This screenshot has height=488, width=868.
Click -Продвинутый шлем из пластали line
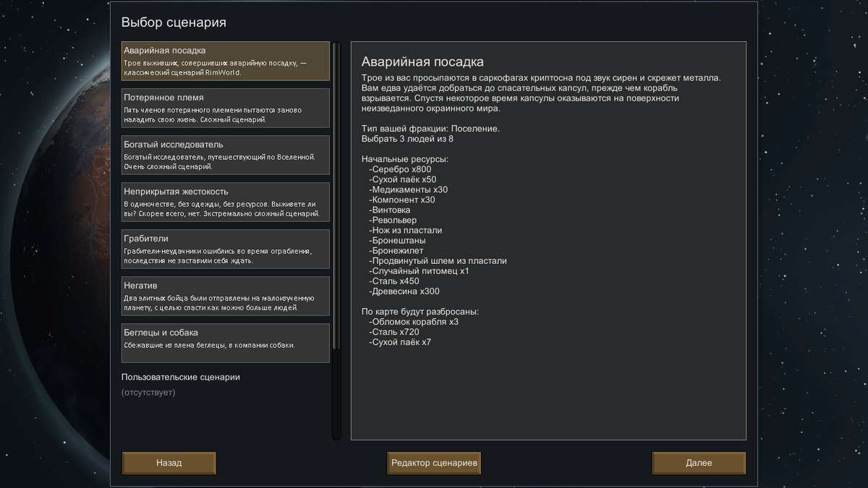pos(438,260)
